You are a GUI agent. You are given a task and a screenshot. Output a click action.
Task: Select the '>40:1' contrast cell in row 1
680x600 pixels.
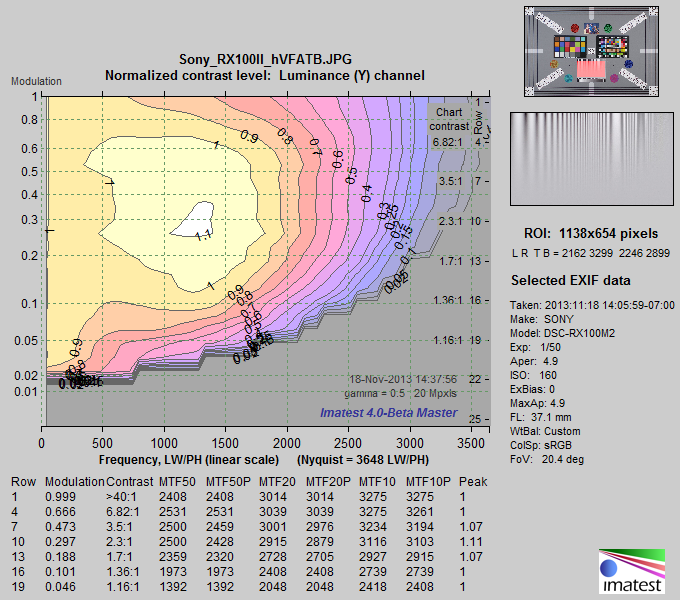pyautogui.click(x=121, y=497)
